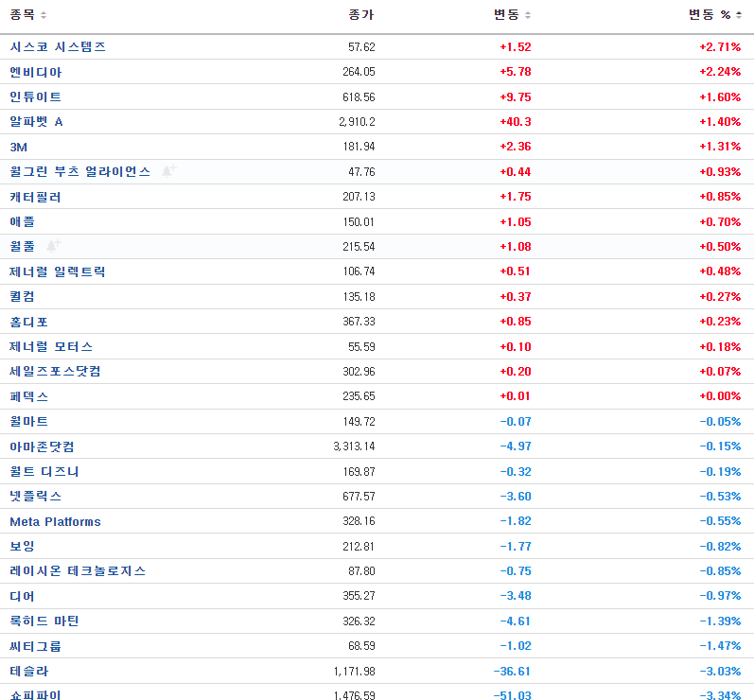Open Meta Platforms stock link
754x700 pixels.
(55, 521)
